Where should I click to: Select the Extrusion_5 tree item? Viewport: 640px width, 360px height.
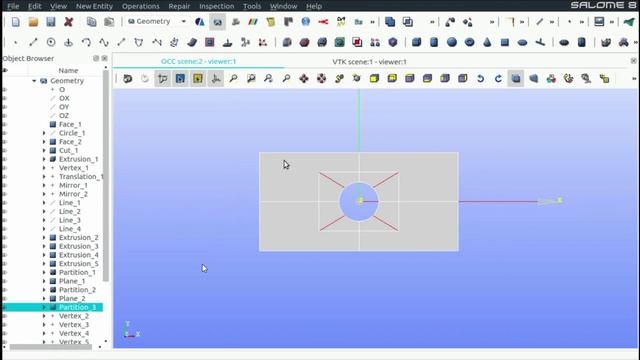[x=78, y=264]
